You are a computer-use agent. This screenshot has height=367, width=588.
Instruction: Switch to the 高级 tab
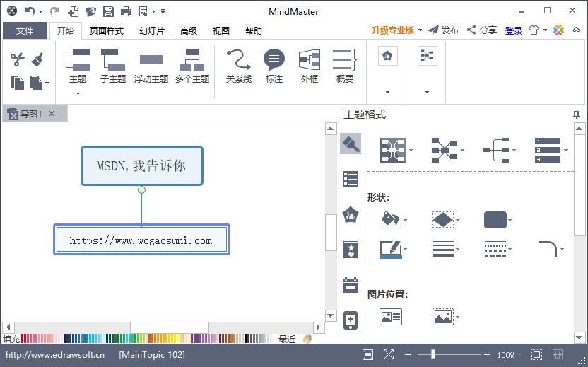tap(189, 31)
